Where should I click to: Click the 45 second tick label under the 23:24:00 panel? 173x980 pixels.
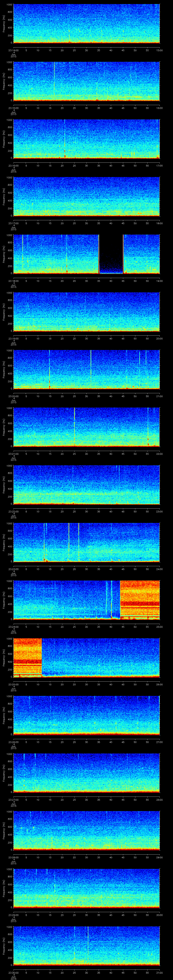coord(123,627)
